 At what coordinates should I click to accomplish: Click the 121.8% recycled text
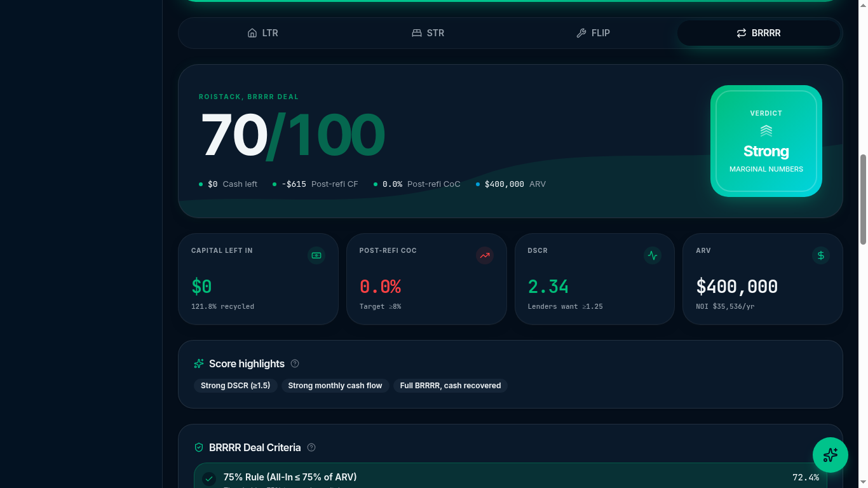pyautogui.click(x=222, y=306)
